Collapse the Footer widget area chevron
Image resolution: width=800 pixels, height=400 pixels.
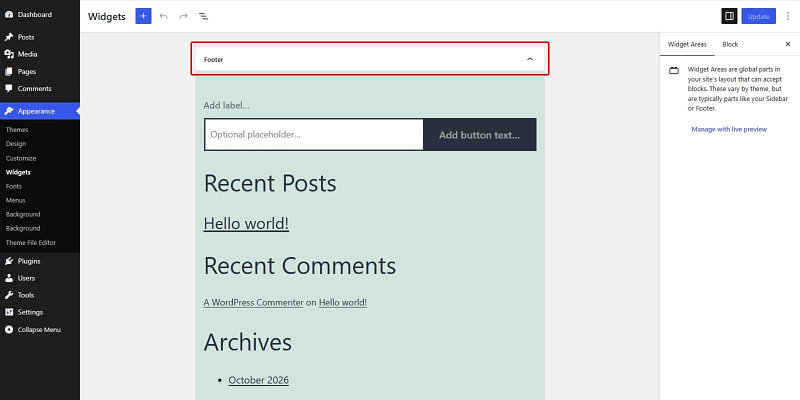(530, 59)
